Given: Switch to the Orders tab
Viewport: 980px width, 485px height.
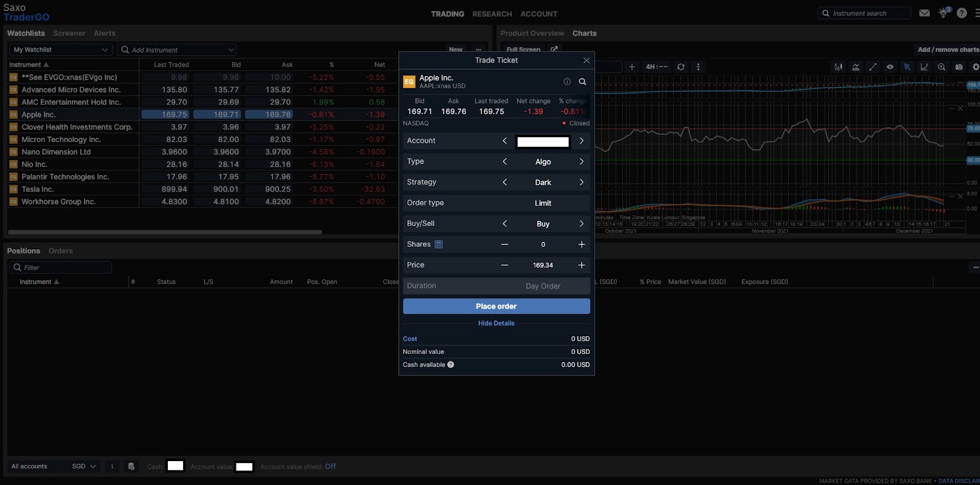Looking at the screenshot, I should 61,251.
